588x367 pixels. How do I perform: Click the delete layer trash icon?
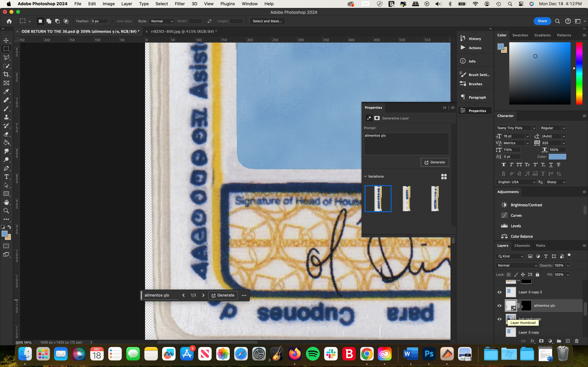[577, 341]
